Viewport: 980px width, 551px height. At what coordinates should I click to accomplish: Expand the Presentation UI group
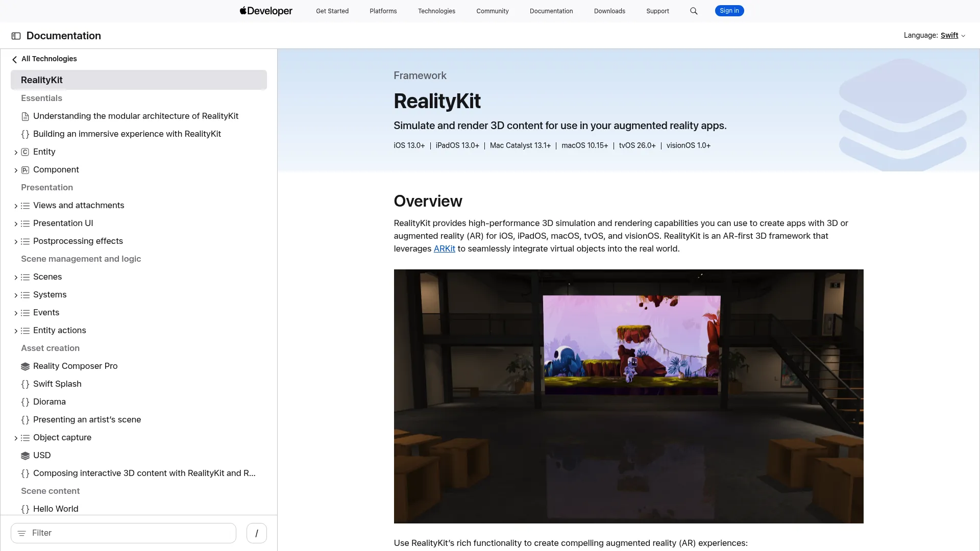pos(16,223)
